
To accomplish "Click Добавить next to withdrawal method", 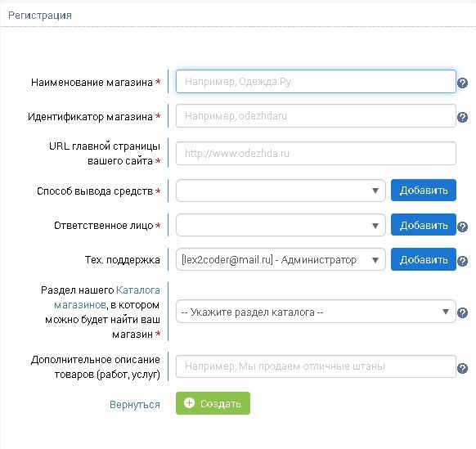I will coord(424,190).
